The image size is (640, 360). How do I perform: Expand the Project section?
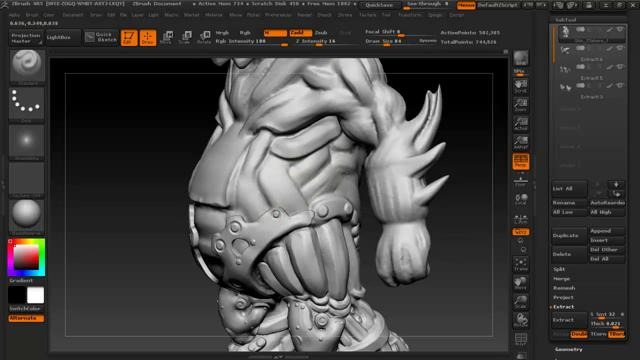[563, 298]
